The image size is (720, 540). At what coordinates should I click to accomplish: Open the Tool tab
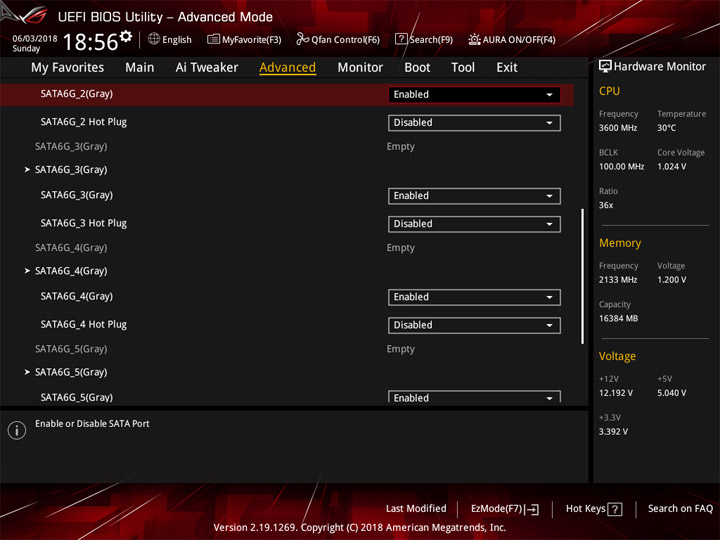pos(463,68)
